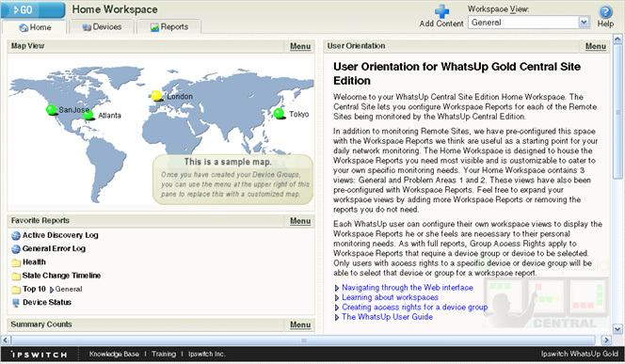
Task: Click the Tokyo green map marker
Action: click(x=279, y=114)
